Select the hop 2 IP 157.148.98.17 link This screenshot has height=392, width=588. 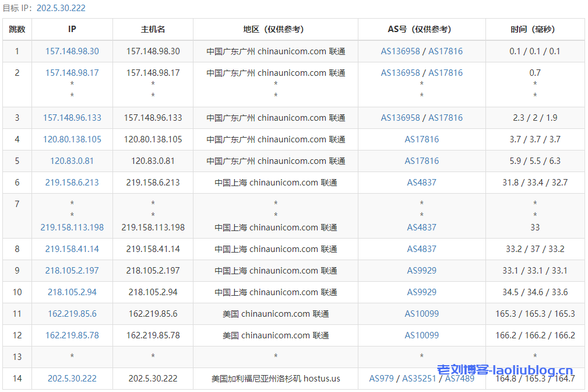click(72, 73)
